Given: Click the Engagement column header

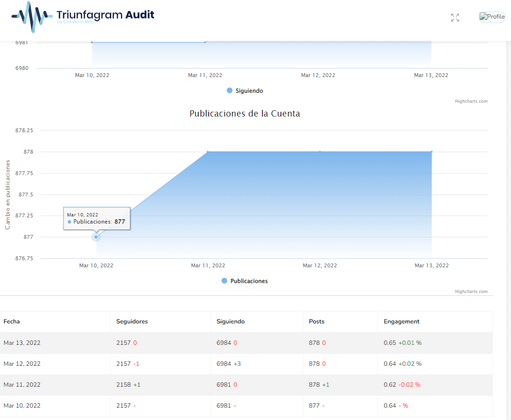Looking at the screenshot, I should 402,322.
